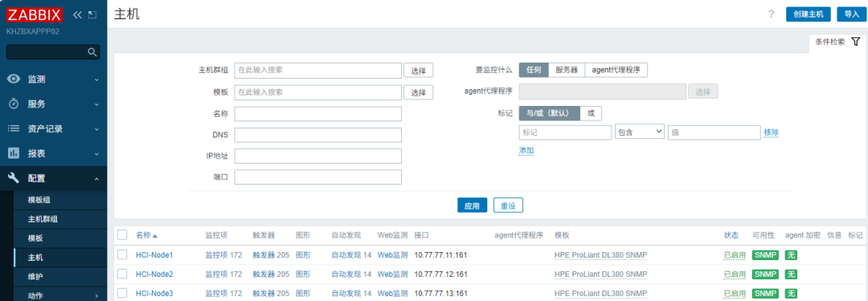
Task: Expand the 动作 submenu arrow
Action: [x=97, y=295]
